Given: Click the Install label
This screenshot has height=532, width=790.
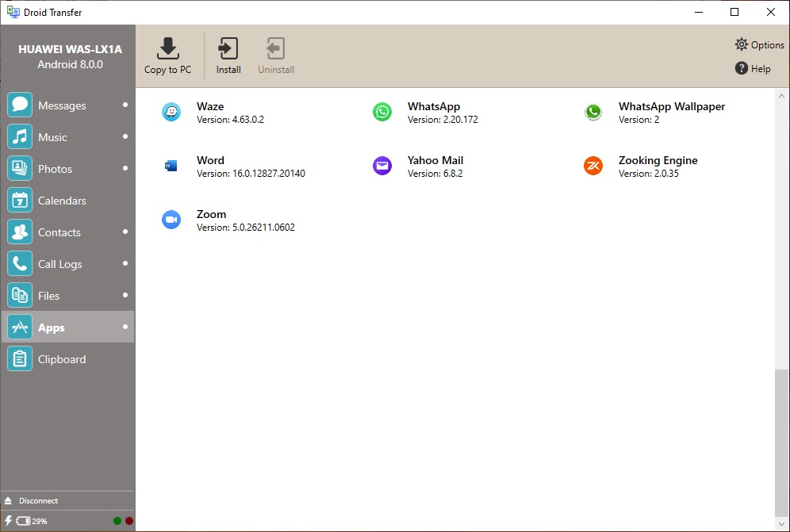Looking at the screenshot, I should coord(228,70).
